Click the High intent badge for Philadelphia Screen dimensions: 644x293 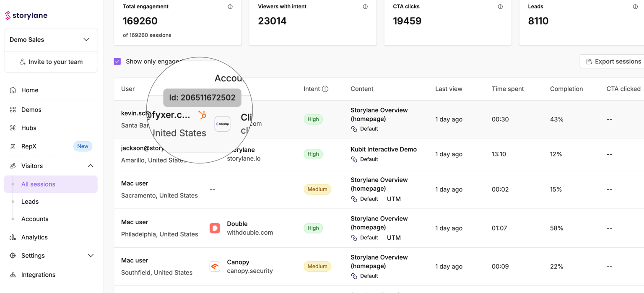(x=313, y=228)
